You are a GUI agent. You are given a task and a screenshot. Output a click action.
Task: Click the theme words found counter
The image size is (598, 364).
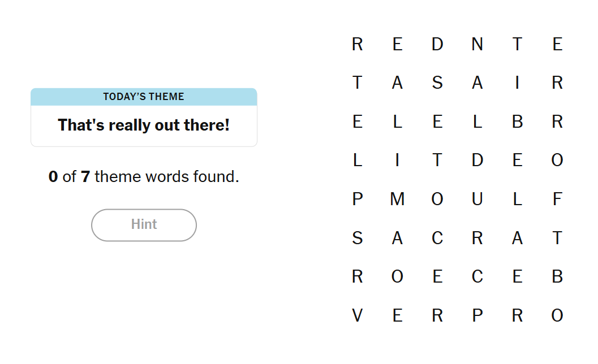(x=144, y=177)
